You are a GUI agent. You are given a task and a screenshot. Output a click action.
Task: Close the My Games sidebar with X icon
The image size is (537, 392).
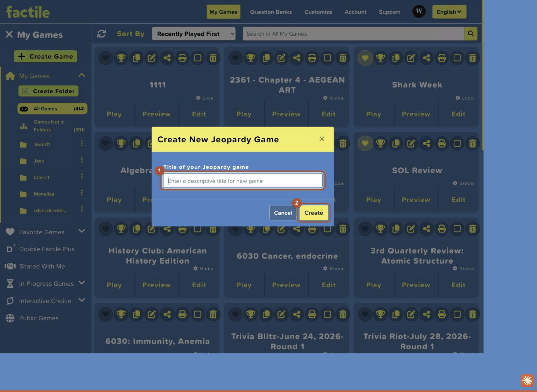(9, 35)
